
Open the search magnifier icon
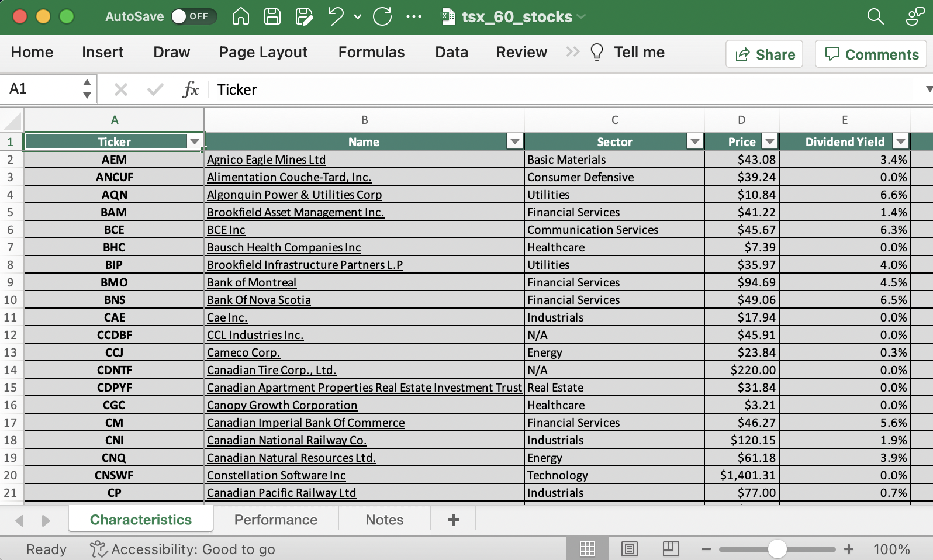click(x=875, y=16)
